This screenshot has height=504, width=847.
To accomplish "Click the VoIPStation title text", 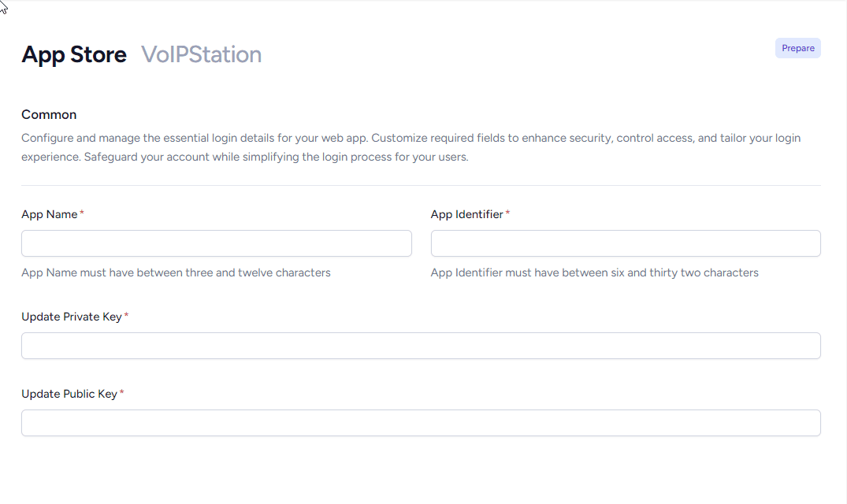I will pos(200,54).
